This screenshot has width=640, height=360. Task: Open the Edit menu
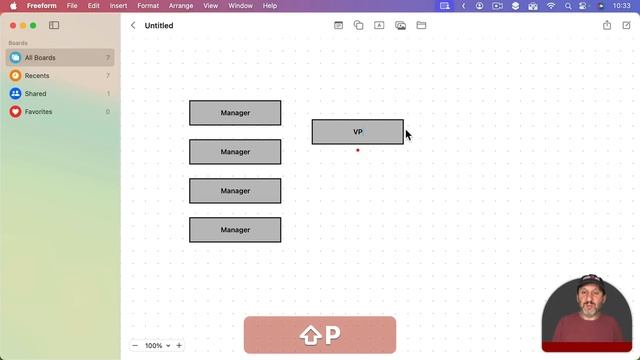[93, 6]
